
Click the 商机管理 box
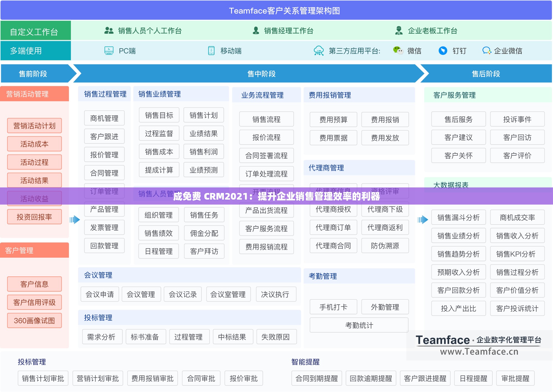[x=104, y=118]
